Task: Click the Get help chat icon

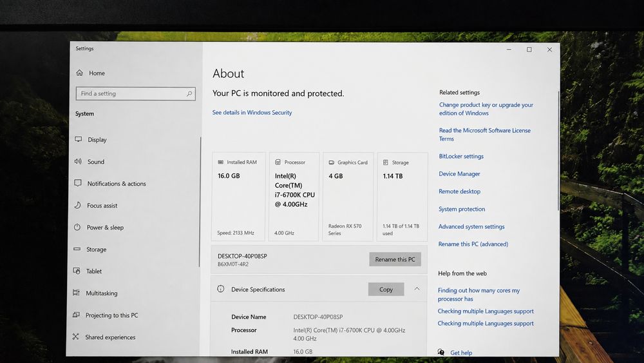Action: (440, 352)
